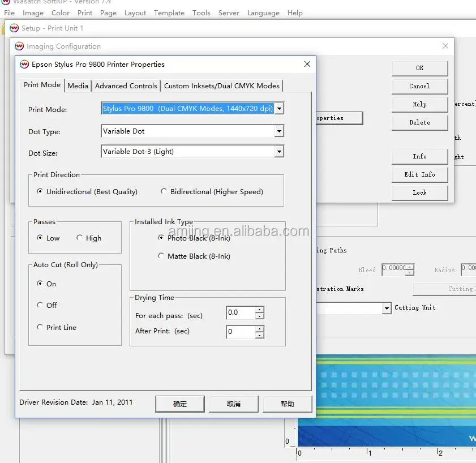Set Passes to High
This screenshot has width=476, height=463.
pos(80,238)
